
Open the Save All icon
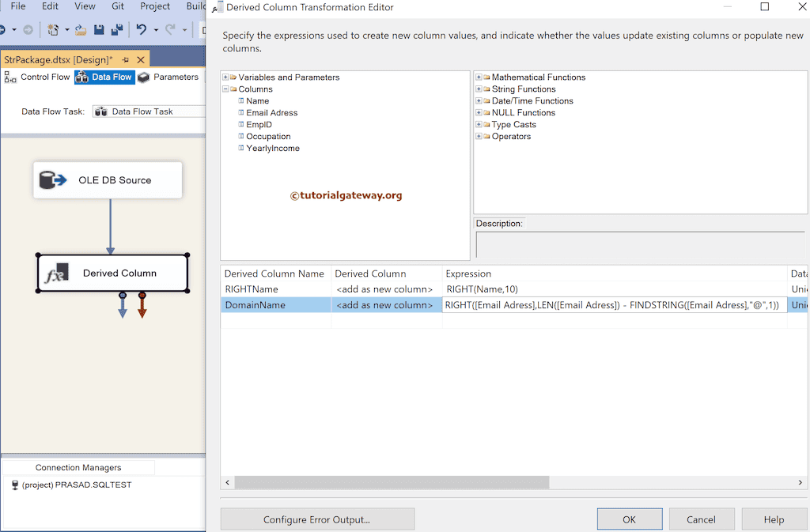pos(115,29)
